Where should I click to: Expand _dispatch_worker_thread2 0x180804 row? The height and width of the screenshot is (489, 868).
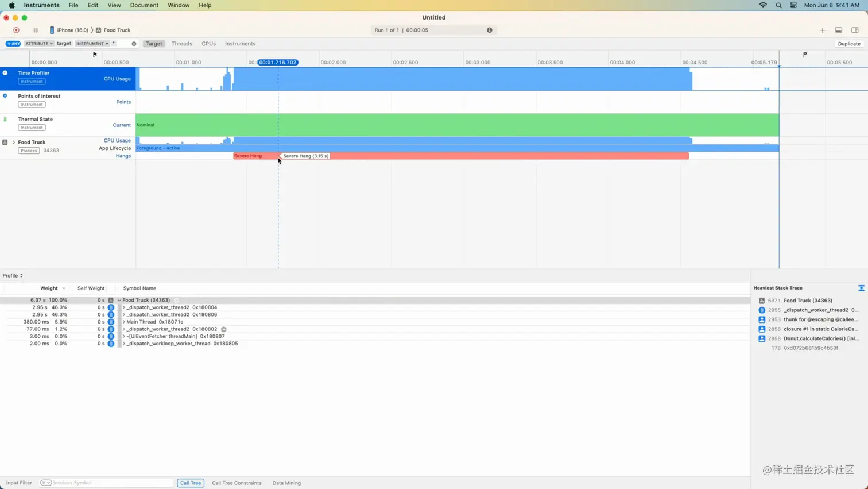tap(123, 307)
